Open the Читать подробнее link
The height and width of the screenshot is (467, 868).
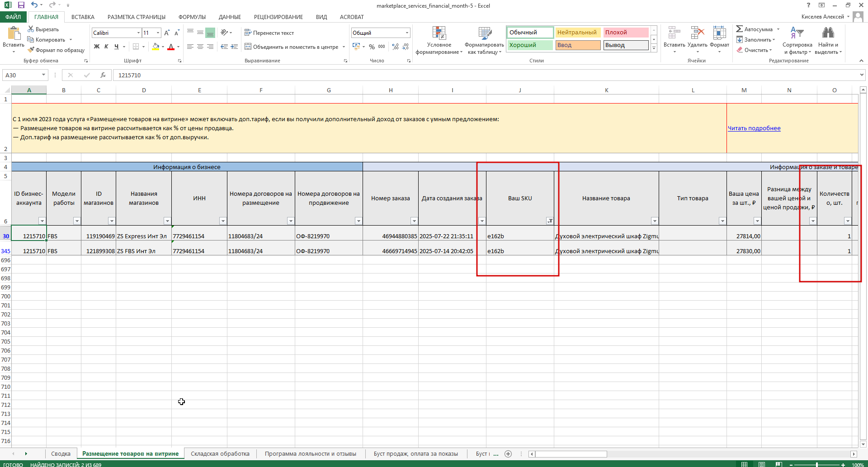(x=754, y=128)
